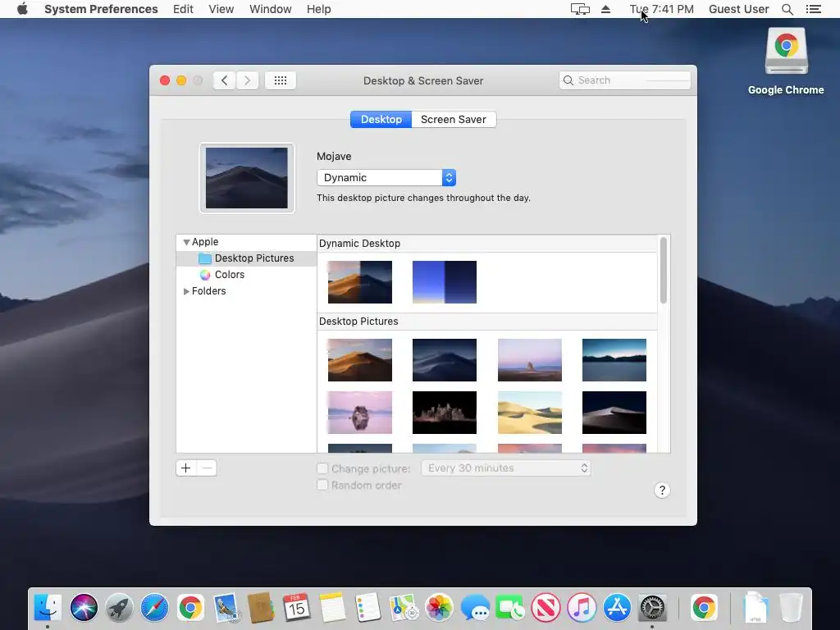Open News icon in Dock

[546, 608]
